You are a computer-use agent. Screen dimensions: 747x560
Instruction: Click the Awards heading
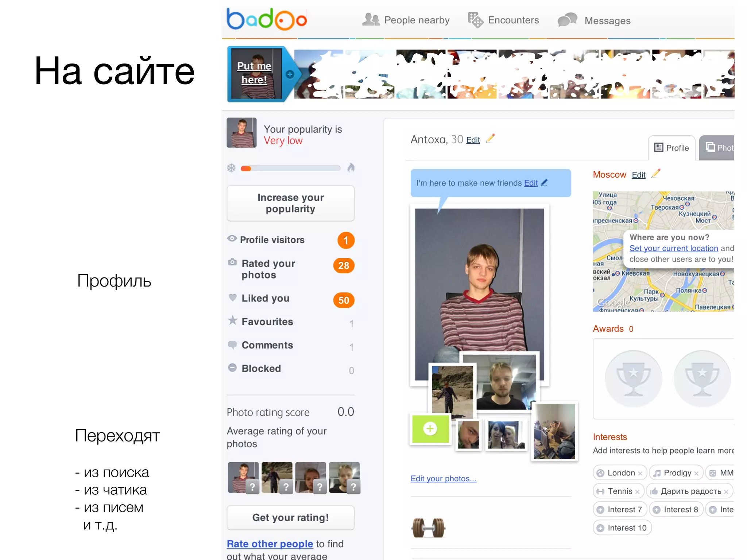point(608,328)
